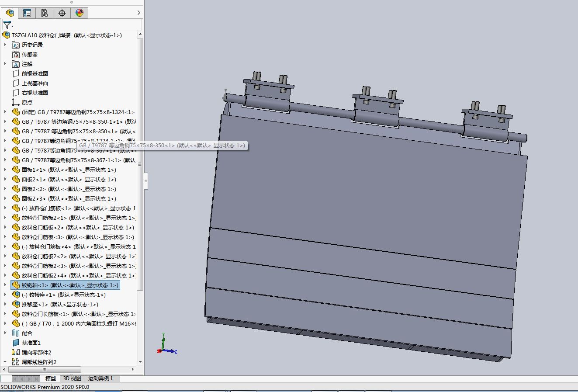The image size is (578, 392).
Task: Switch to the 模型 tab
Action: (51, 378)
